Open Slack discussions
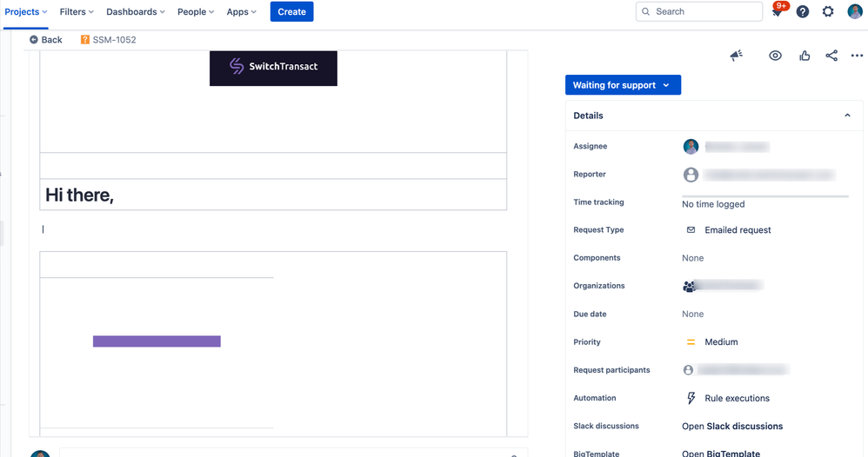The width and height of the screenshot is (868, 457). point(732,426)
